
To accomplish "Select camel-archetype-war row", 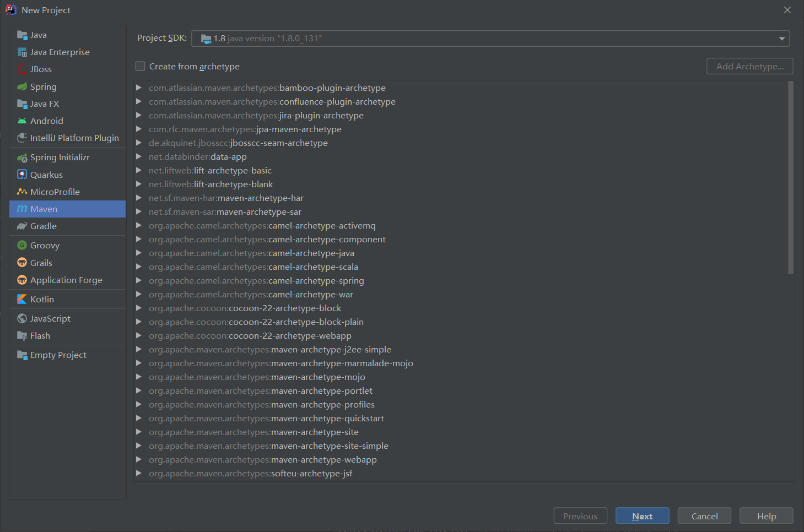I will [x=461, y=294].
